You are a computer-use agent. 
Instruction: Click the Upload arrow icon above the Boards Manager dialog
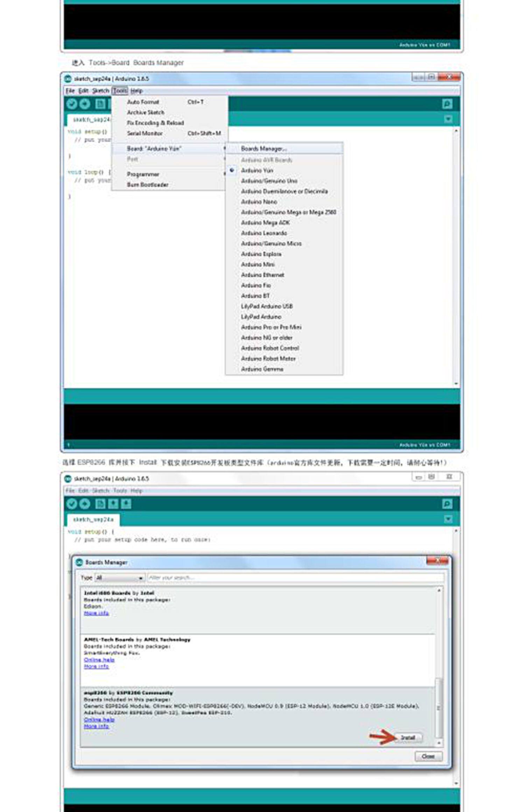pyautogui.click(x=85, y=504)
